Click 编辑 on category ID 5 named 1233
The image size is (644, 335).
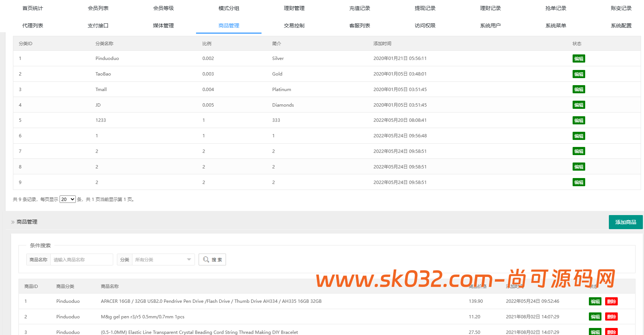coord(579,120)
